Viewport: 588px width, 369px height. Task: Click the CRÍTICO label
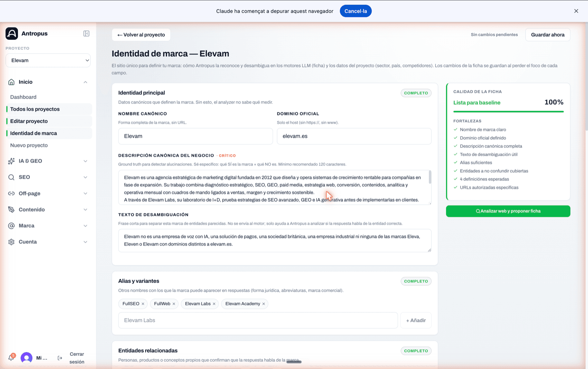pos(227,156)
